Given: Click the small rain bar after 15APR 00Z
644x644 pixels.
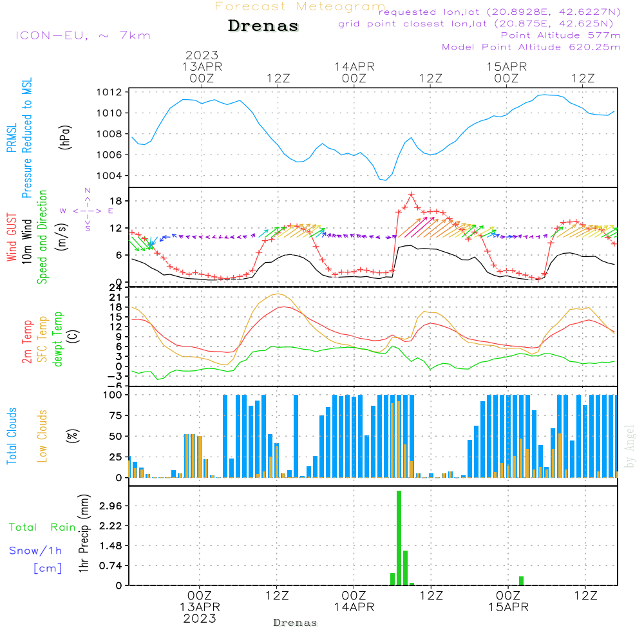Looking at the screenshot, I should point(521,580).
